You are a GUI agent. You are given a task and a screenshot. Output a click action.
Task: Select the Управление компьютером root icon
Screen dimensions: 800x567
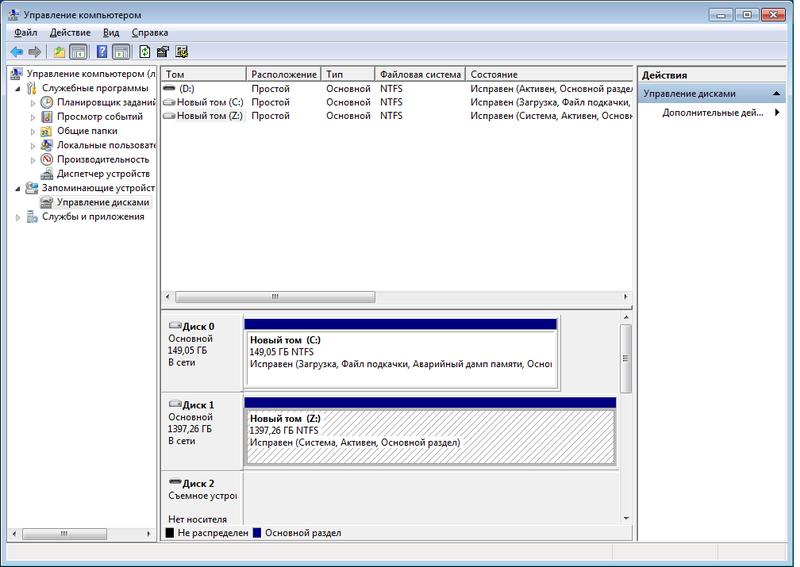tap(16, 74)
